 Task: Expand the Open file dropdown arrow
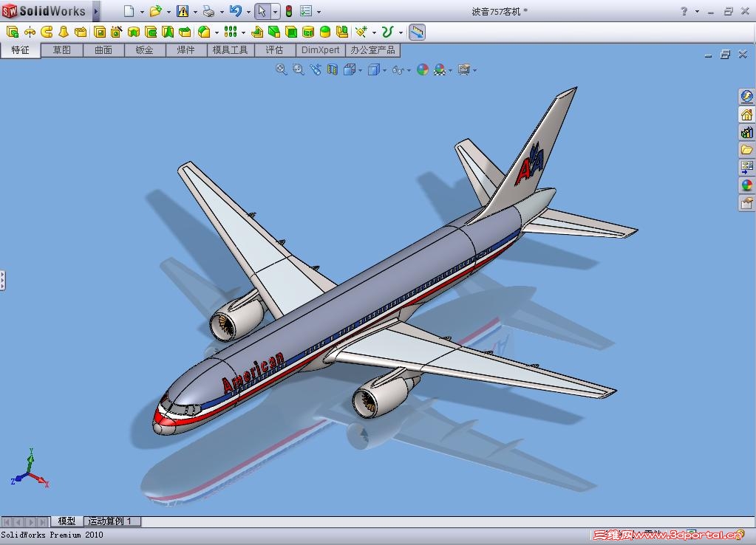click(x=168, y=12)
